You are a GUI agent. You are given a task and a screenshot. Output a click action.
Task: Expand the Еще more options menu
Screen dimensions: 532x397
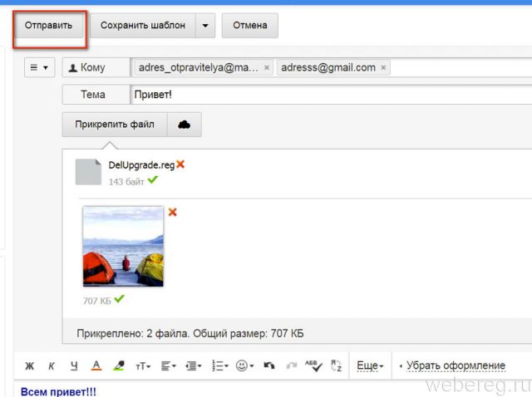(x=370, y=365)
